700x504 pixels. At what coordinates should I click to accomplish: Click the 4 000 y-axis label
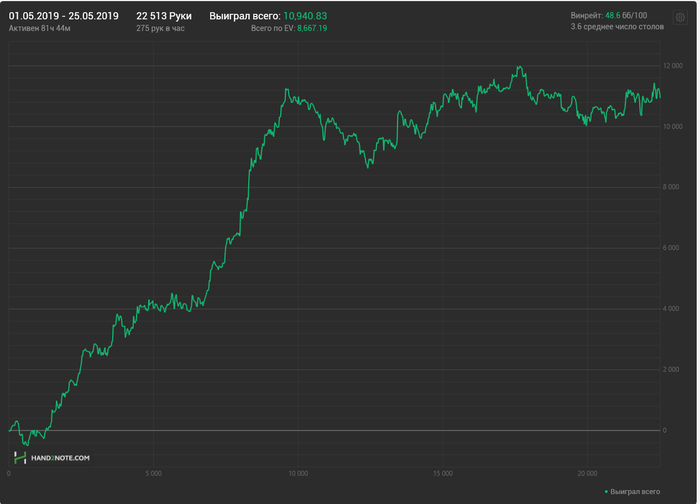671,308
